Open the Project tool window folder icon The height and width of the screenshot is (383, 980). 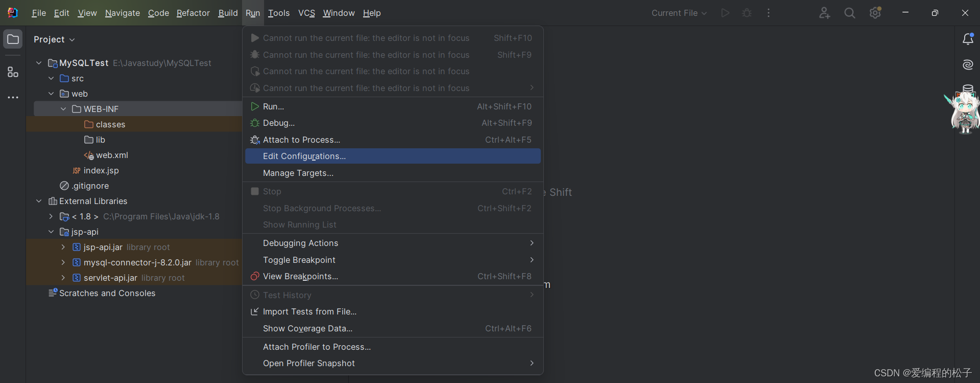(13, 39)
